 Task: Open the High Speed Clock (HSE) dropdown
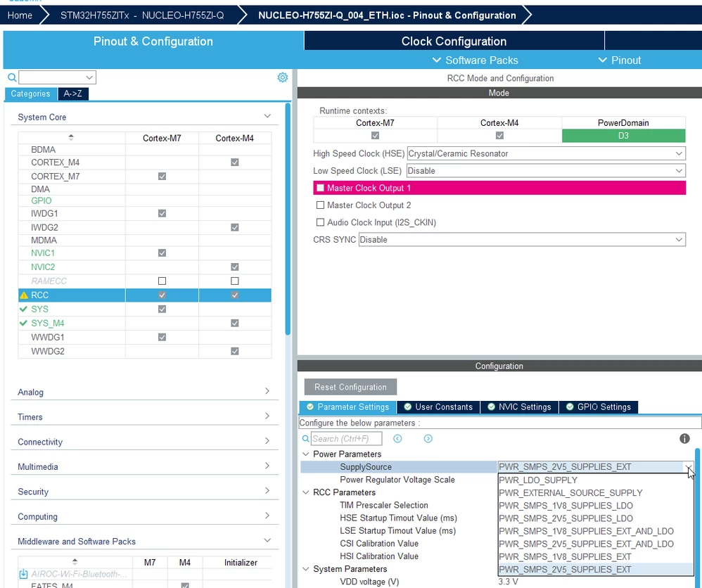(547, 153)
